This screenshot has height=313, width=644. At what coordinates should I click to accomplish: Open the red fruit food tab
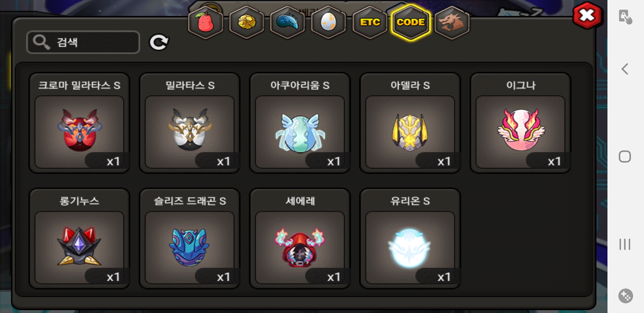point(205,22)
